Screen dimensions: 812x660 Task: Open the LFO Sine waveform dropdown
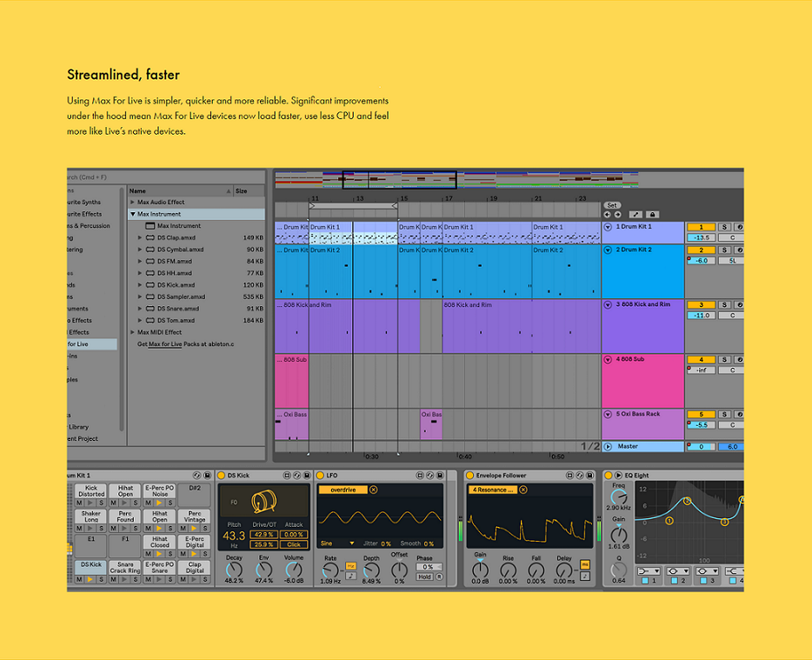pyautogui.click(x=337, y=543)
